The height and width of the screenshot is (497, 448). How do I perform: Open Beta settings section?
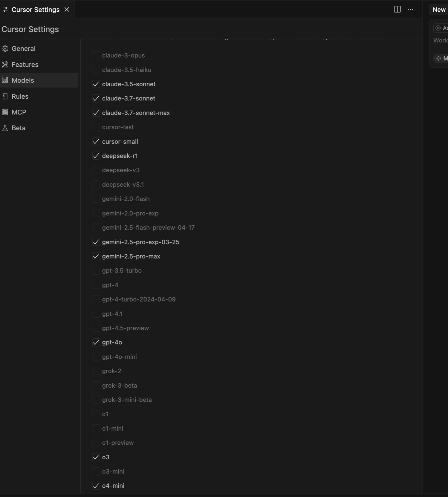point(39,128)
